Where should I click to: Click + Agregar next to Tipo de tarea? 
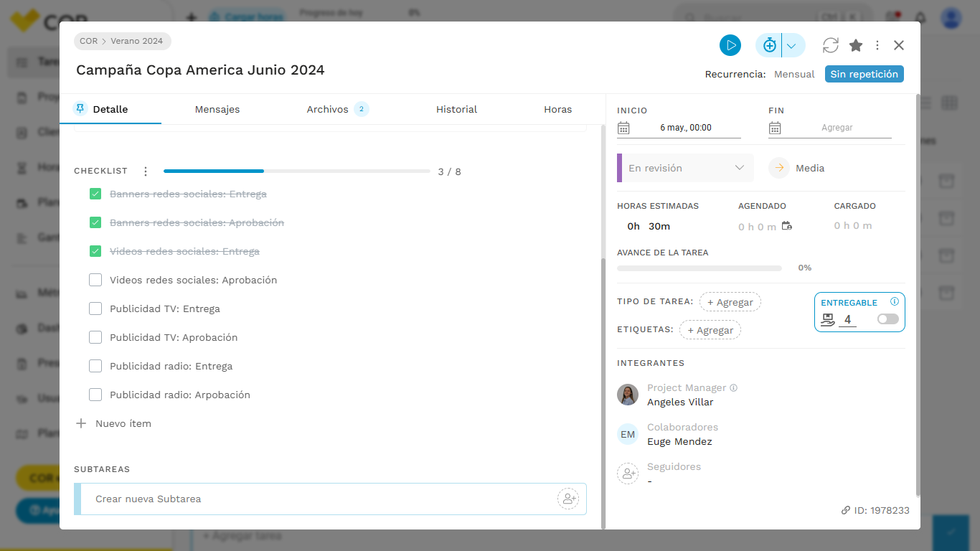pos(730,302)
